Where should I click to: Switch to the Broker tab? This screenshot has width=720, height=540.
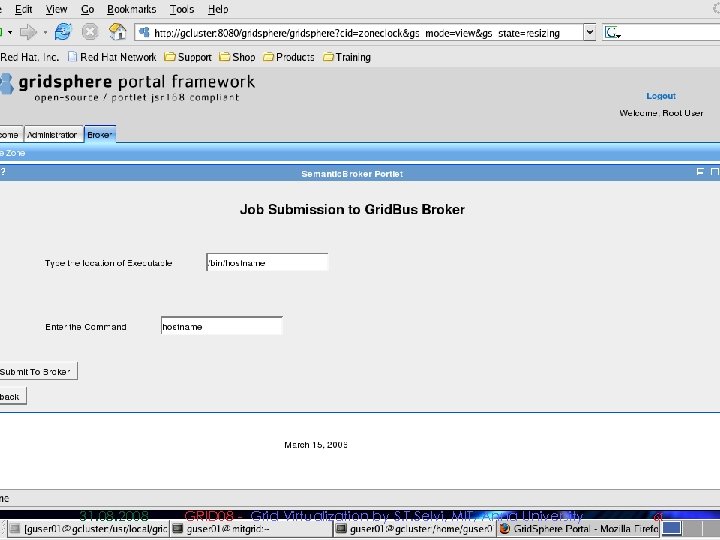(x=100, y=135)
